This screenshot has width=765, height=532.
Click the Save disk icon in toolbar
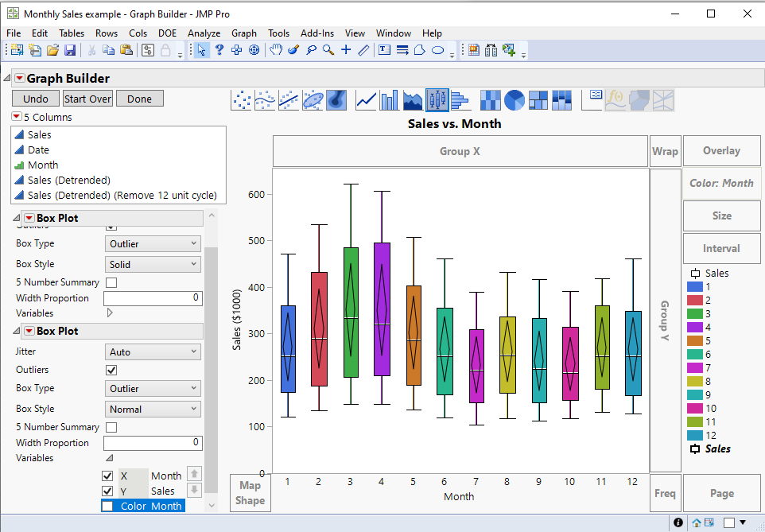click(x=70, y=50)
